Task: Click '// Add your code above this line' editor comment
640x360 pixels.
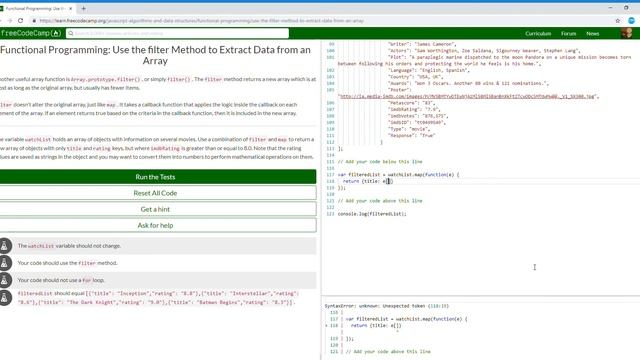Action: tap(380, 201)
